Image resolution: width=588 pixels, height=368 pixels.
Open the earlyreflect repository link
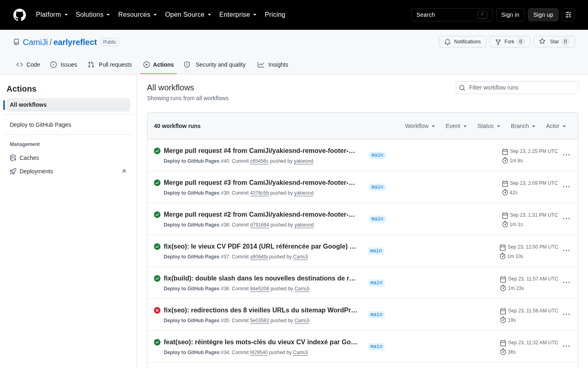tap(75, 42)
